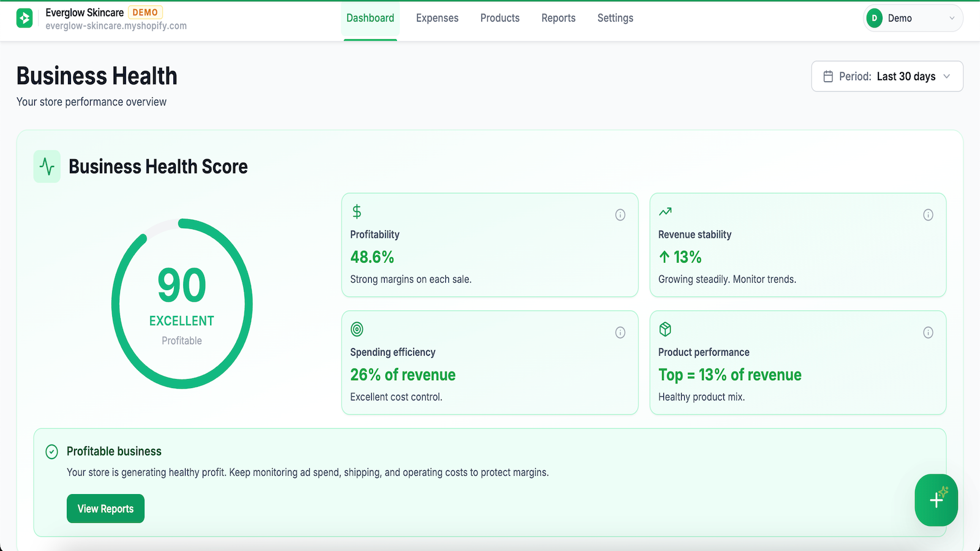Click the green sparkle plus floating button
This screenshot has height=551, width=980.
[937, 500]
